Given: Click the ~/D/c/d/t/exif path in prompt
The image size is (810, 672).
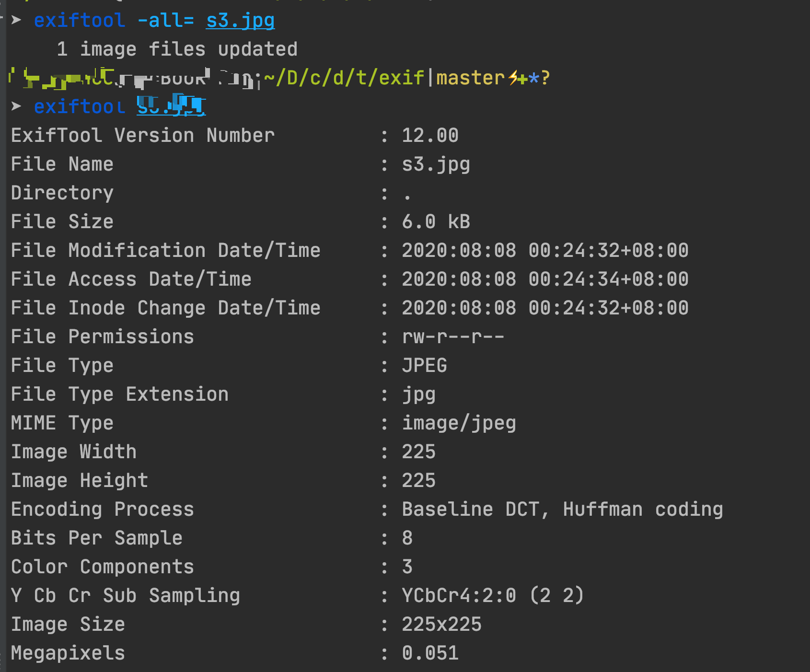Looking at the screenshot, I should 344,78.
